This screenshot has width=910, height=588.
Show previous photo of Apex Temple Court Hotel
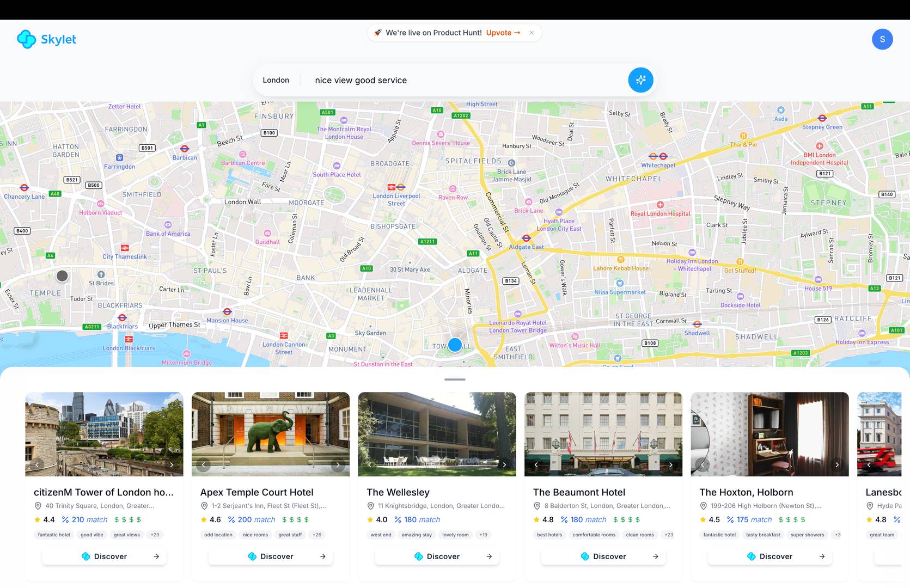point(204,465)
